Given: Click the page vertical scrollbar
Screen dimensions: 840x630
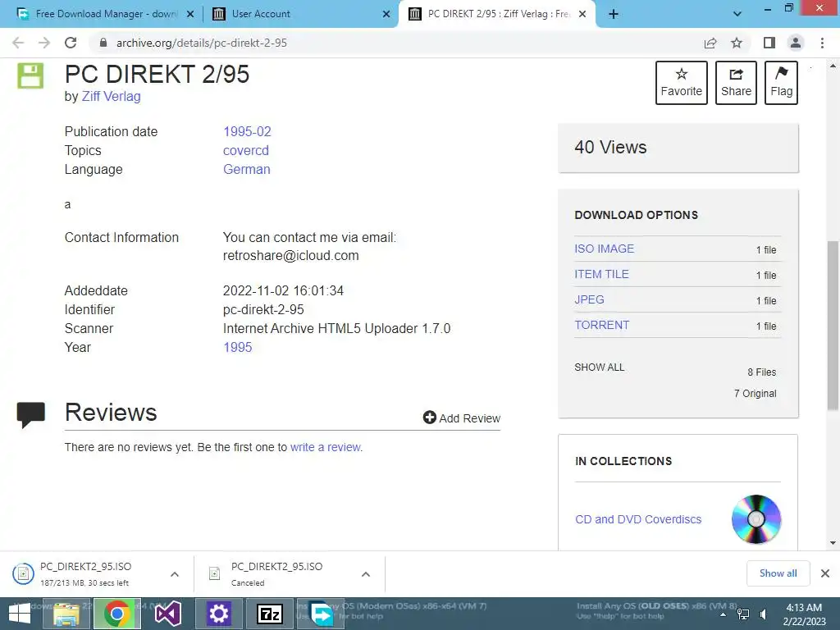Looking at the screenshot, I should point(833,325).
